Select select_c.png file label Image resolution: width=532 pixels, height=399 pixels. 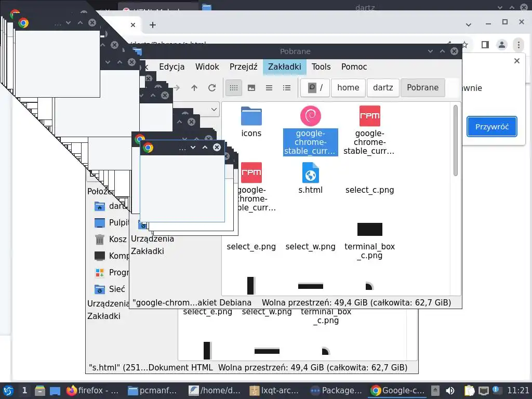(369, 190)
